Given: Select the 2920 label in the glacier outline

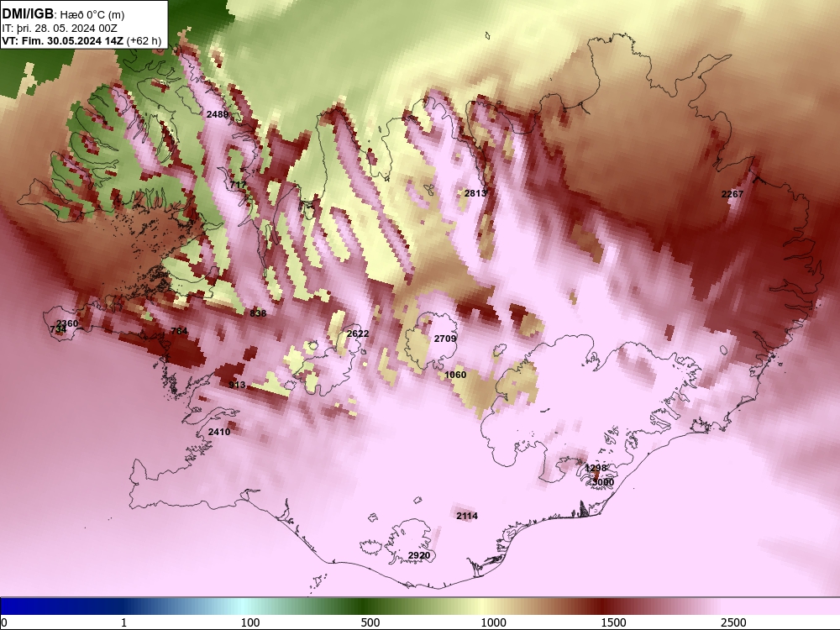Looking at the screenshot, I should click(x=419, y=555).
